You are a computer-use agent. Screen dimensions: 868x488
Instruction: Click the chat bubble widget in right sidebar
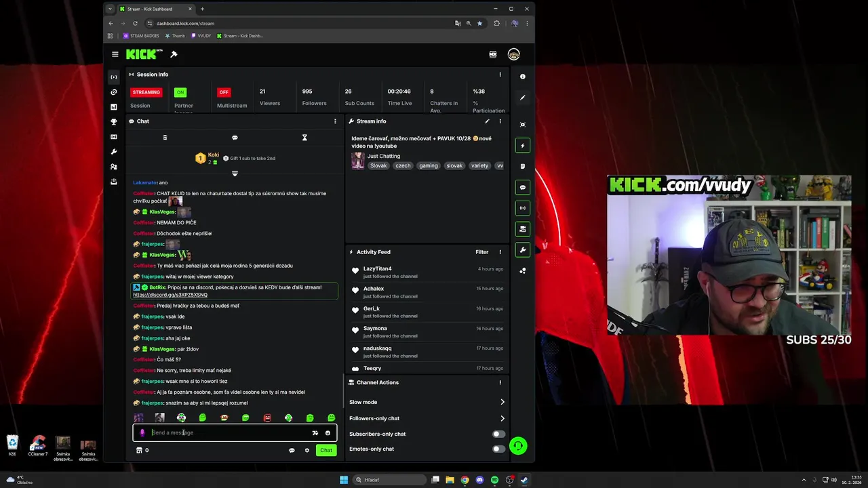(522, 187)
